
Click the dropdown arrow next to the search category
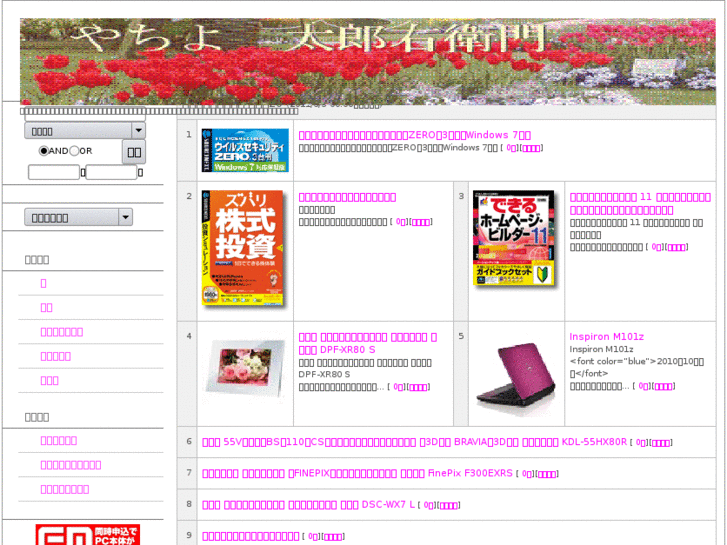click(138, 131)
